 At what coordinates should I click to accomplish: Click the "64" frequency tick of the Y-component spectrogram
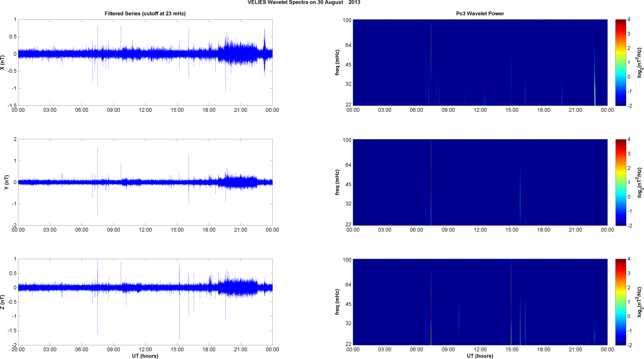tap(348, 165)
